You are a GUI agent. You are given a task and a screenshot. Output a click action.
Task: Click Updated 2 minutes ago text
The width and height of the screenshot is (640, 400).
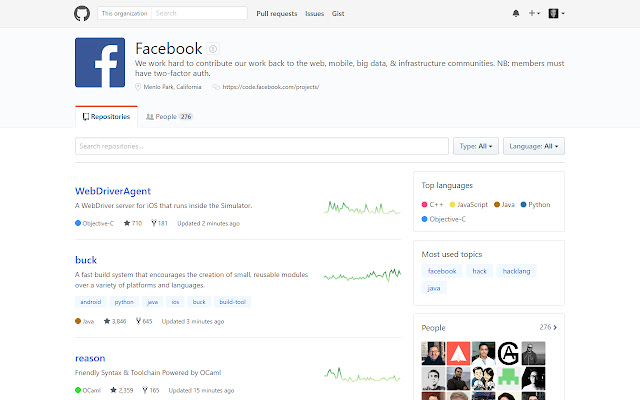[x=209, y=223]
